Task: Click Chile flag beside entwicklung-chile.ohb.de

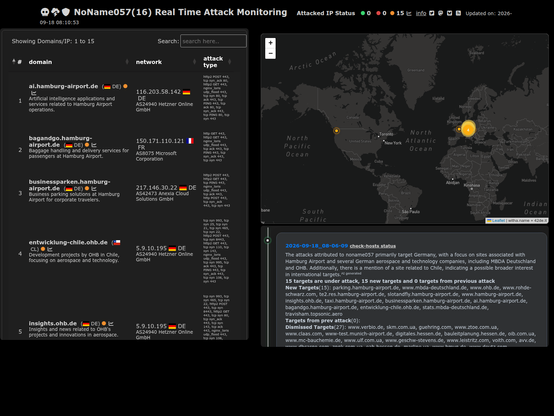Action: [117, 242]
